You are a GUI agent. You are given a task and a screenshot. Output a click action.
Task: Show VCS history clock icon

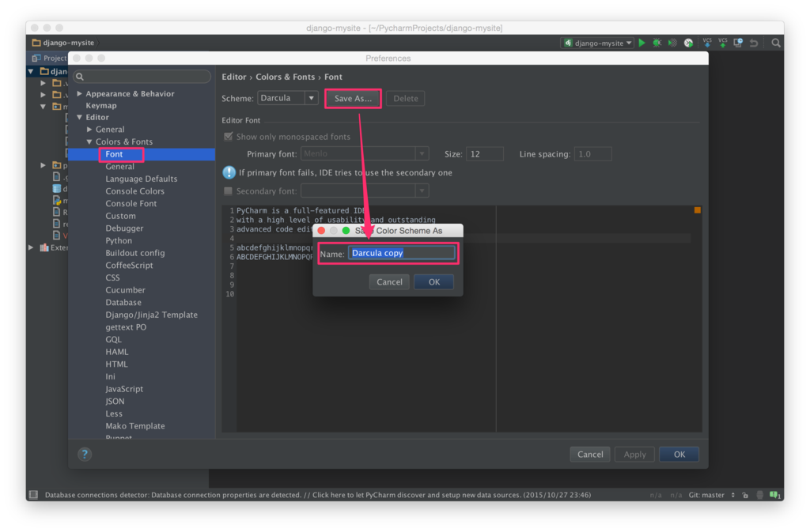pos(738,43)
